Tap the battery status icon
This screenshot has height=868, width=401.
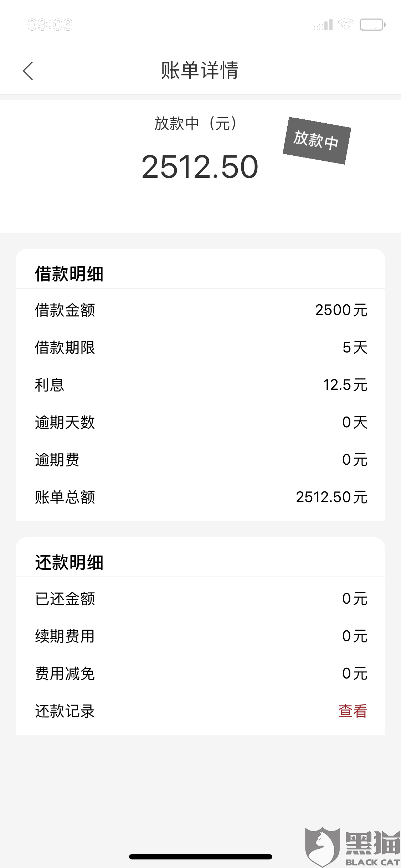point(372,25)
